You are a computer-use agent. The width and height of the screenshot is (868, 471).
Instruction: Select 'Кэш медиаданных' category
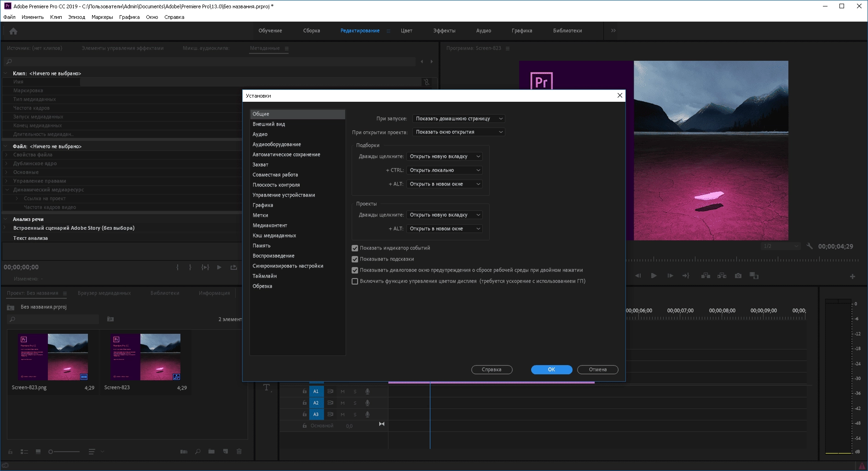tap(297, 236)
